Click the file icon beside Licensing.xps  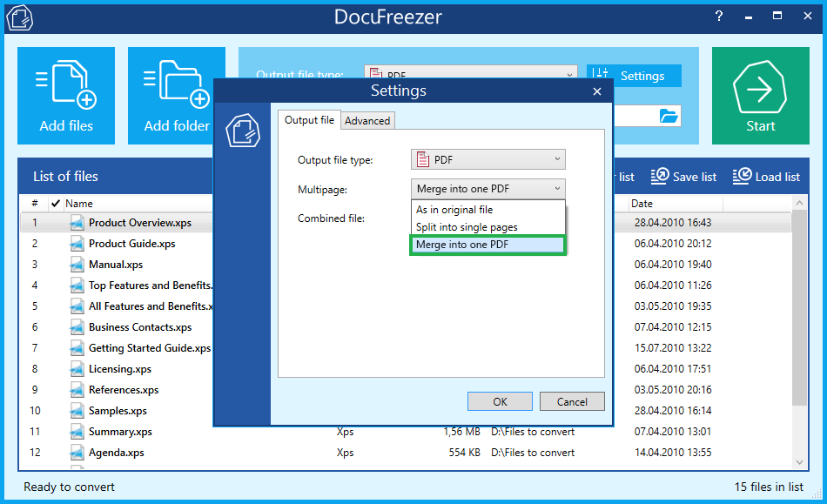(77, 369)
